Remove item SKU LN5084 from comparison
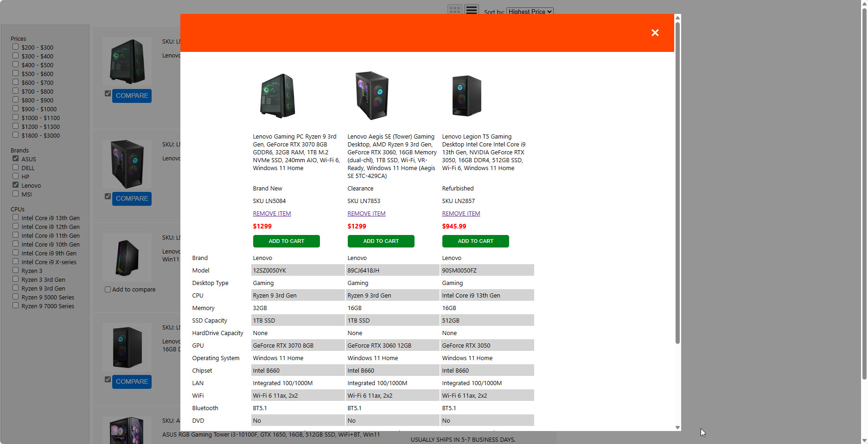This screenshot has height=444, width=868. [272, 214]
